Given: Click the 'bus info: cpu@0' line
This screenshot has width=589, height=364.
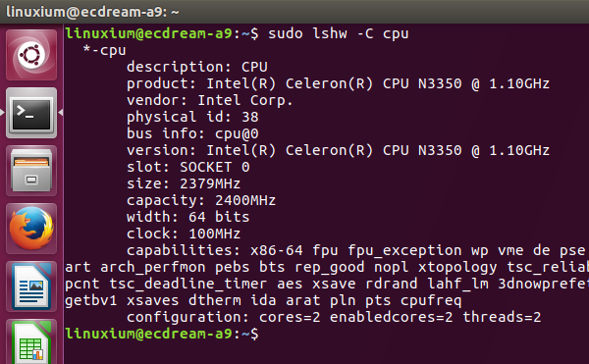Looking at the screenshot, I should (192, 133).
